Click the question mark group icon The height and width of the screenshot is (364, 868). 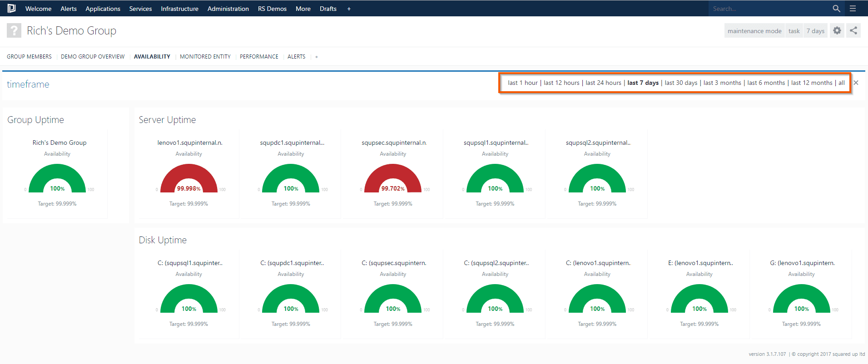click(x=14, y=30)
